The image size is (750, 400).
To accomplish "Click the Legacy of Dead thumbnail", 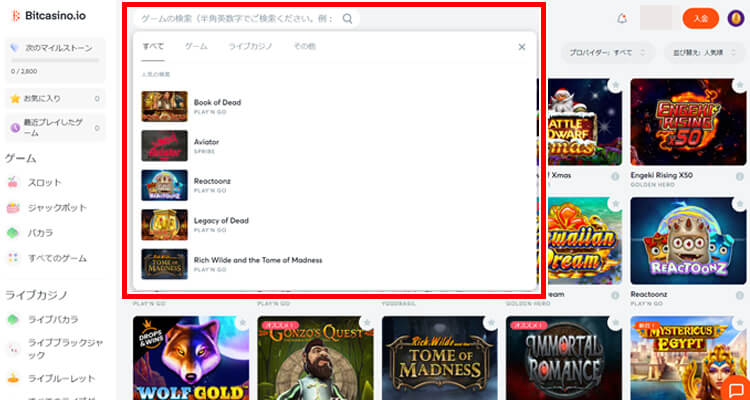I will 165,224.
